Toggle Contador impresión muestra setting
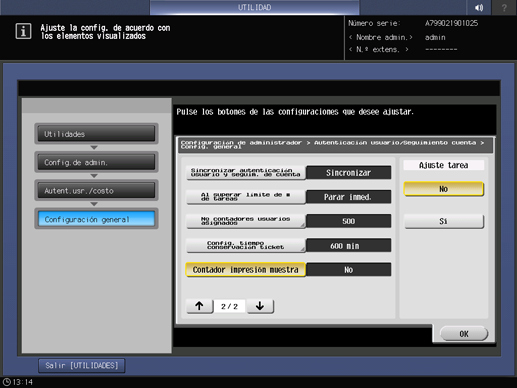This screenshot has height=388, width=517. click(x=246, y=270)
